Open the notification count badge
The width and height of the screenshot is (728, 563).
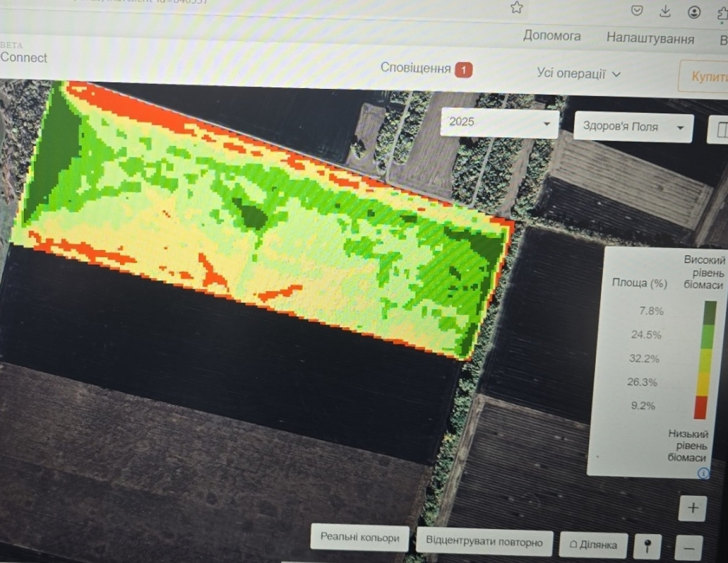click(x=463, y=70)
